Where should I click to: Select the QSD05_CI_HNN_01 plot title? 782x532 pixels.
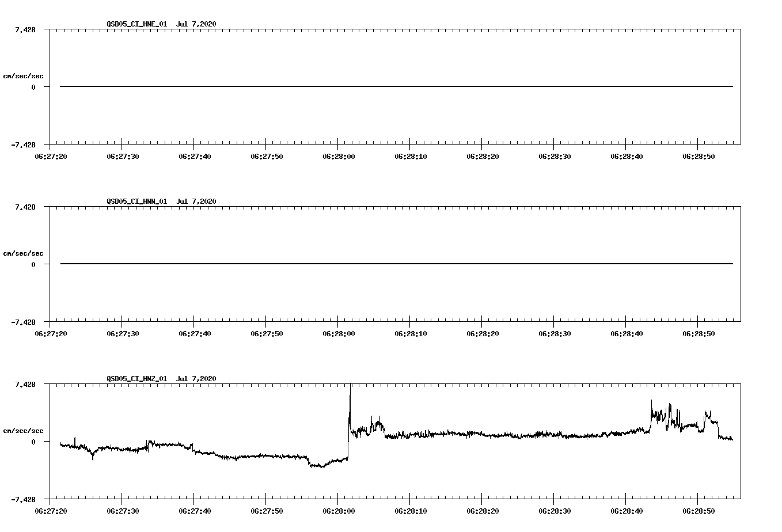click(137, 202)
